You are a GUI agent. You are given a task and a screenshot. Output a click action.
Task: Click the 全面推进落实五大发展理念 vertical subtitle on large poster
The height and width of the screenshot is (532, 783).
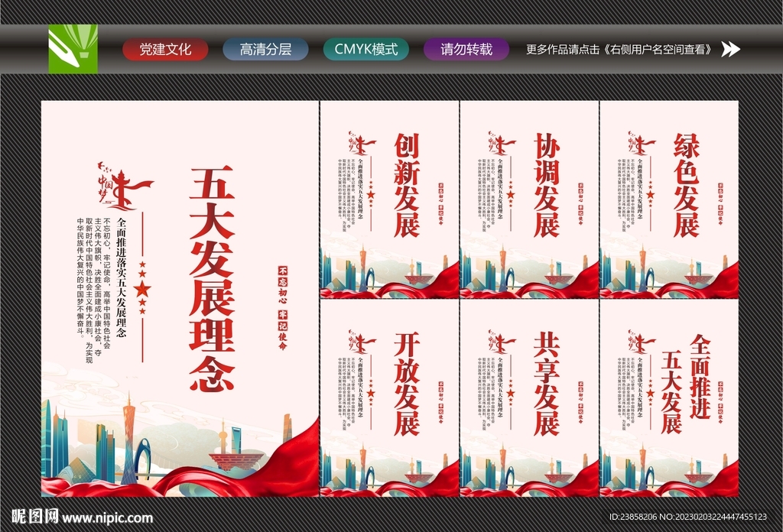click(x=121, y=277)
